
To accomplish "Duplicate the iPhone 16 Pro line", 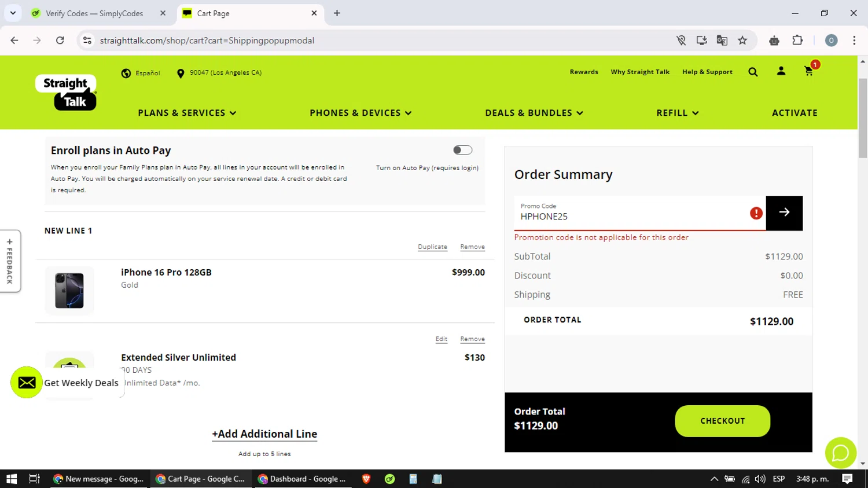I will pos(432,247).
